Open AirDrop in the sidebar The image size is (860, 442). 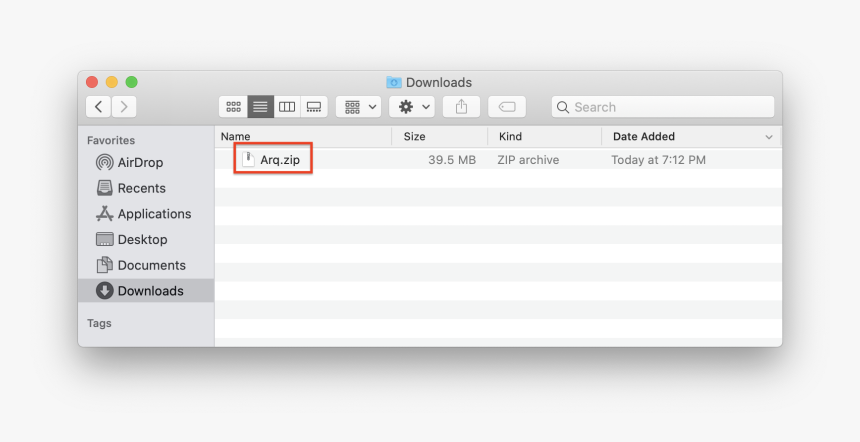coord(139,162)
